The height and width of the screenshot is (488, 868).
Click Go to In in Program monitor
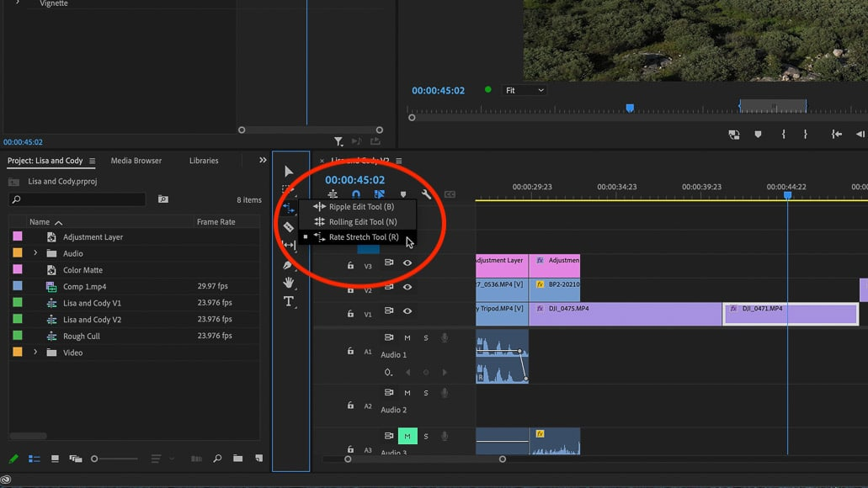pyautogui.click(x=837, y=134)
